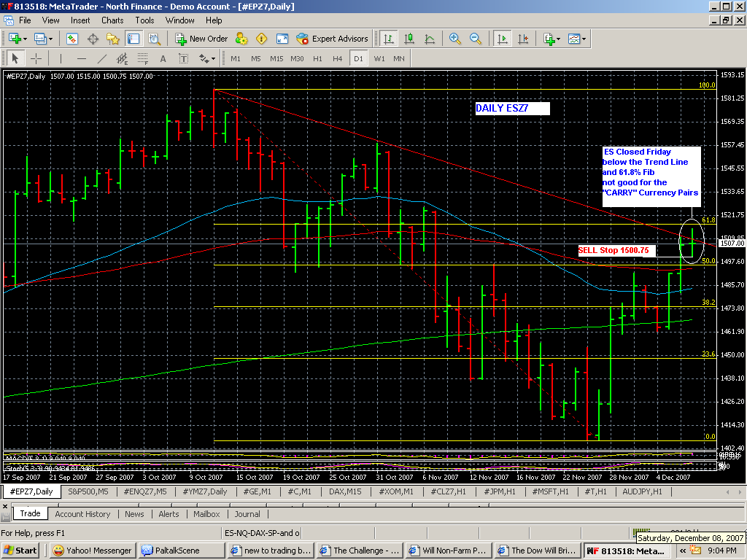This screenshot has width=747, height=560.
Task: Switch chart to line chart mode
Action: click(429, 39)
